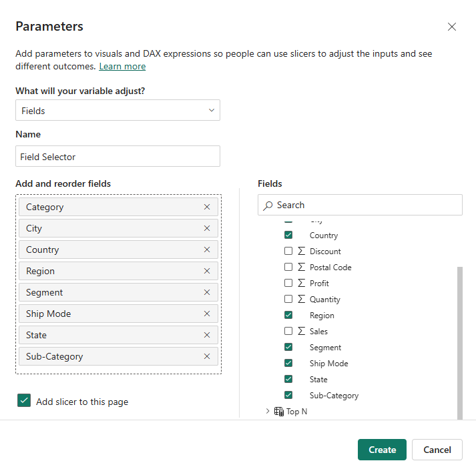Click the Postal Code field name
The width and height of the screenshot is (476, 473).
pos(330,268)
